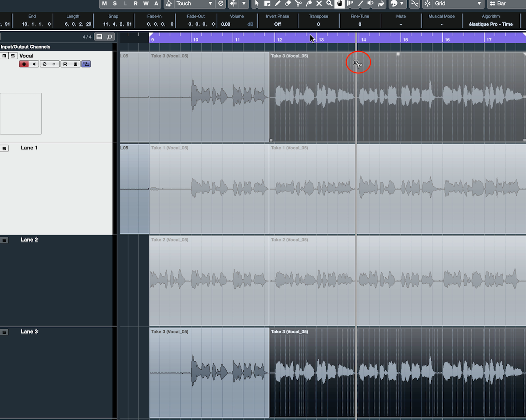Viewport: 526px width, 420px height.
Task: Select the Object Selection arrow tool
Action: coord(257,4)
